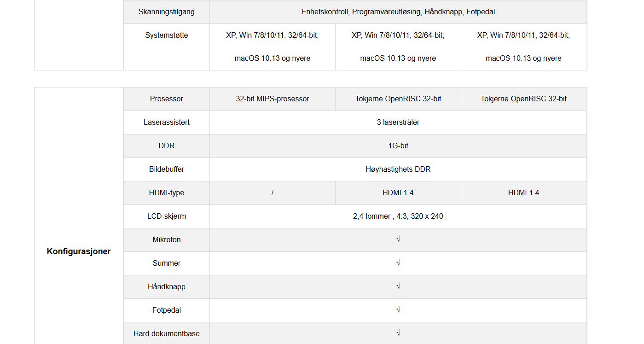Screen dimensions: 644x344
Task: Click the Prosessor row label
Action: point(167,99)
